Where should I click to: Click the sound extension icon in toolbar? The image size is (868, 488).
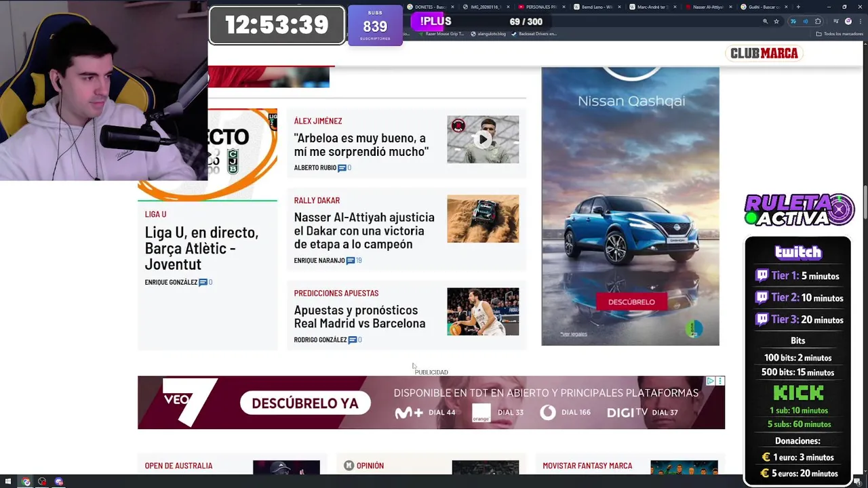coord(805,22)
